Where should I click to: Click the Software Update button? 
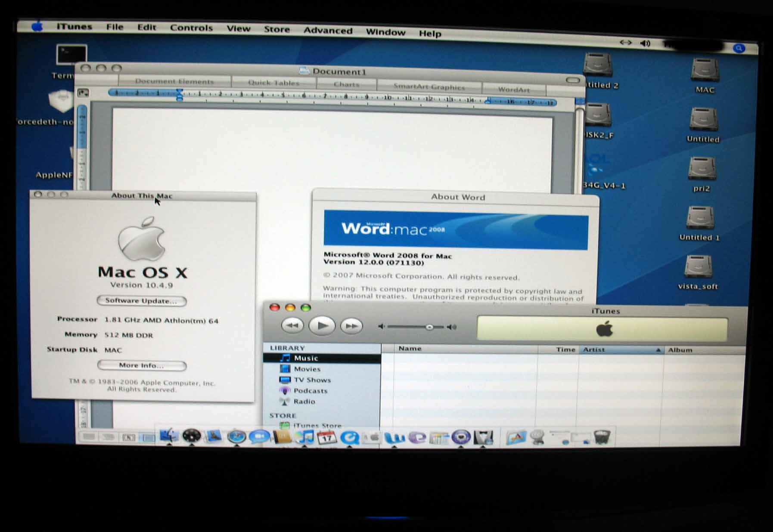(x=141, y=301)
